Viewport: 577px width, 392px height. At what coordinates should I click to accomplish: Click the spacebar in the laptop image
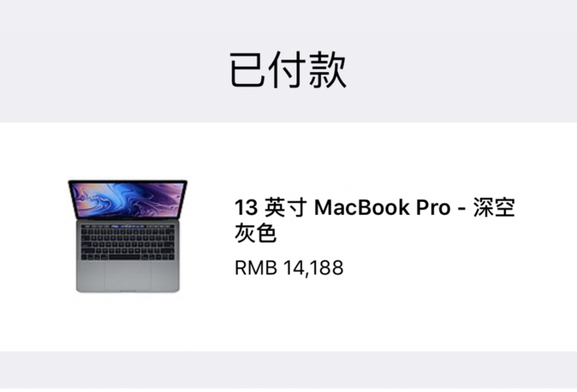tap(124, 257)
